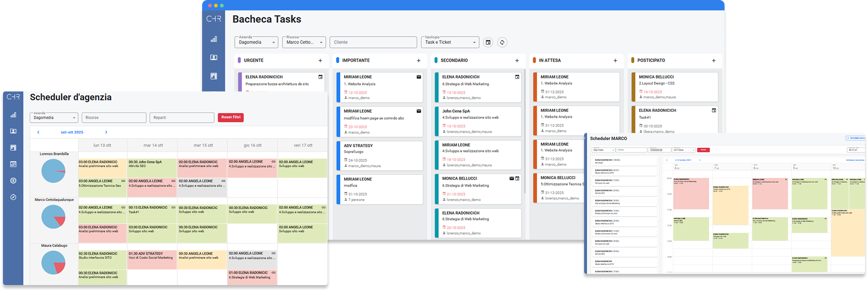Open ADV STRATEGY Sopralluogo card
Viewport: 868px width, 291px height.
click(380, 155)
